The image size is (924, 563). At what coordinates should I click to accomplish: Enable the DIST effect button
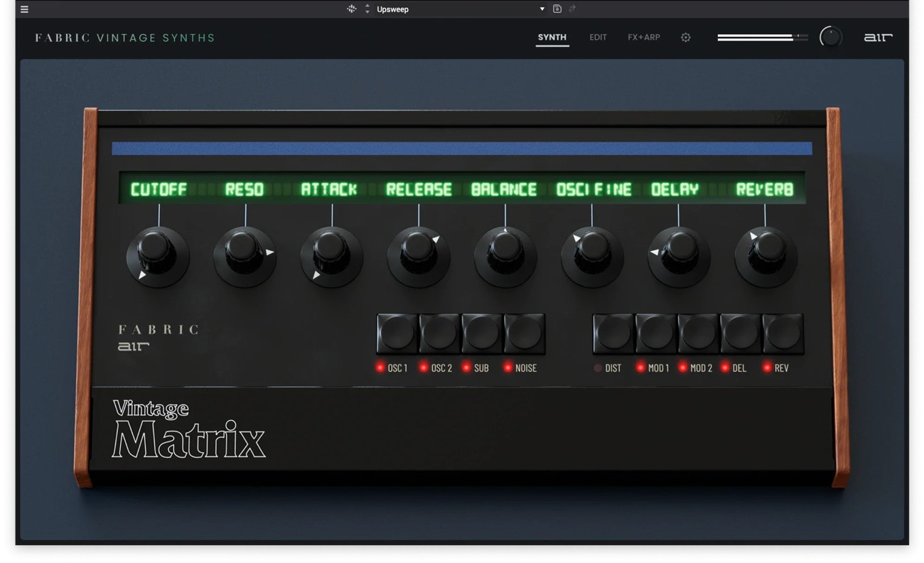pos(613,333)
